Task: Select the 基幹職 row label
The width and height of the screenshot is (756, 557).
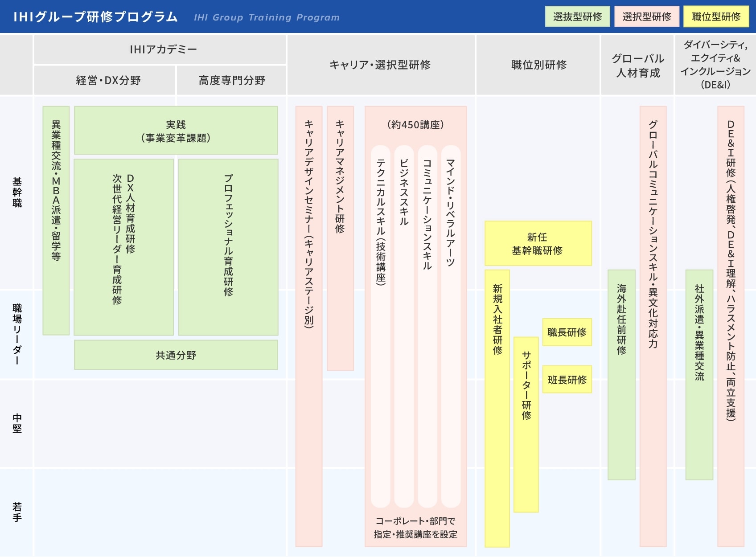Action: pyautogui.click(x=17, y=192)
